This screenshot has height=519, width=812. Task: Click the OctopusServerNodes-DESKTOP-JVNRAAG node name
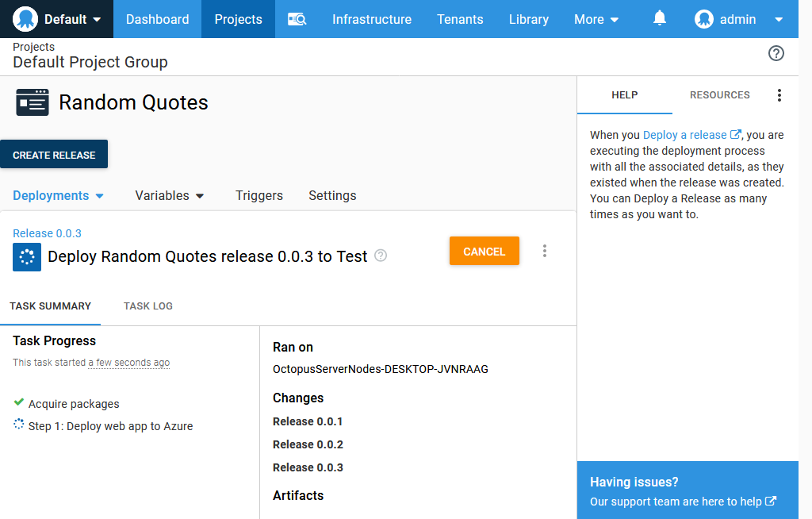381,369
